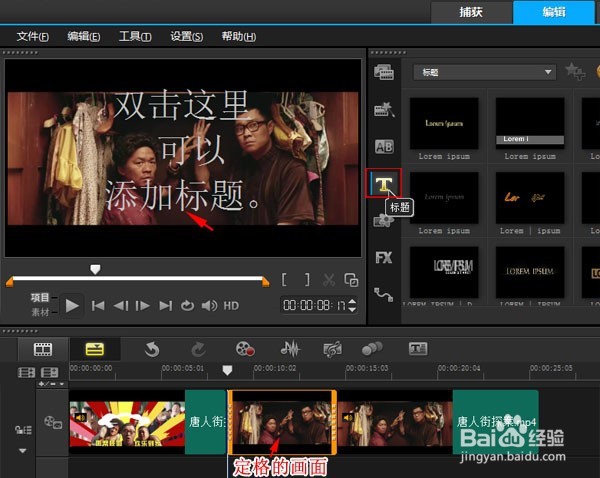Toggle HD preview mode

(x=231, y=306)
